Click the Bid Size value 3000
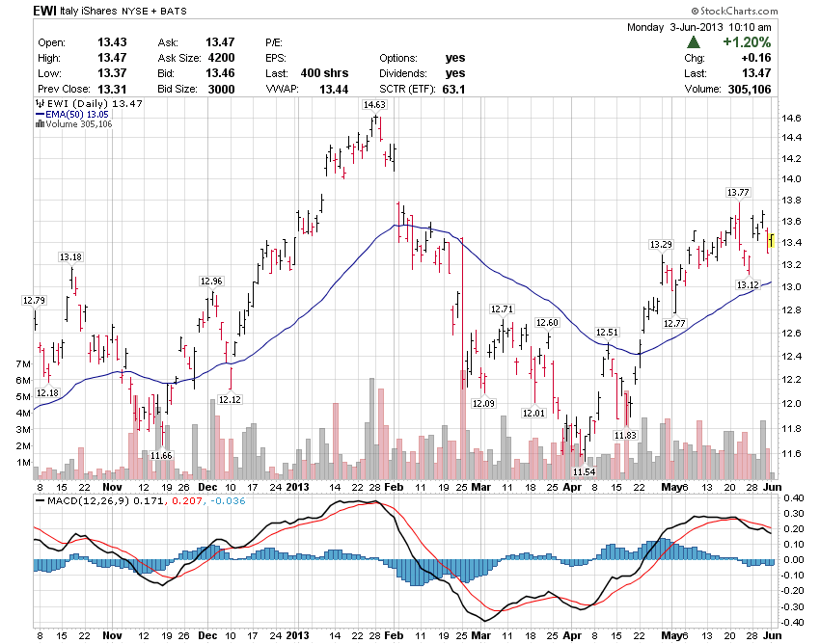 (221, 90)
